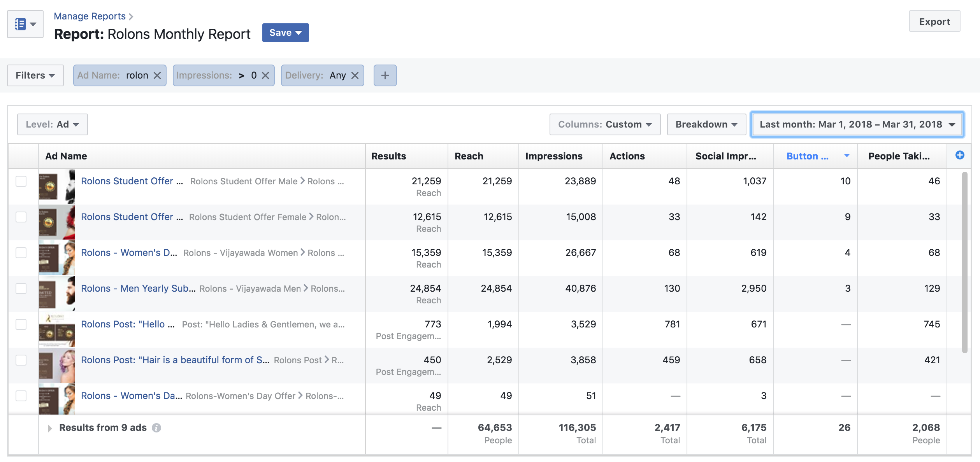980x462 pixels.
Task: Remove the Ad Name rolon filter
Action: click(x=157, y=75)
